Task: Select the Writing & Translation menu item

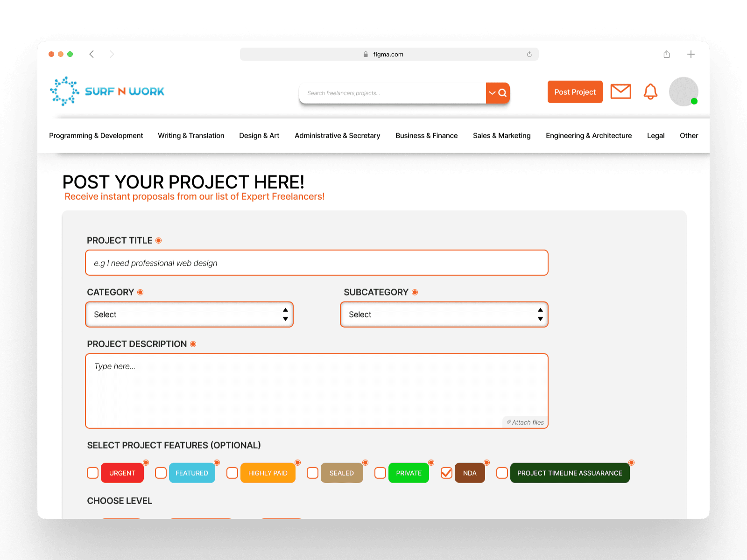Action: point(191,135)
